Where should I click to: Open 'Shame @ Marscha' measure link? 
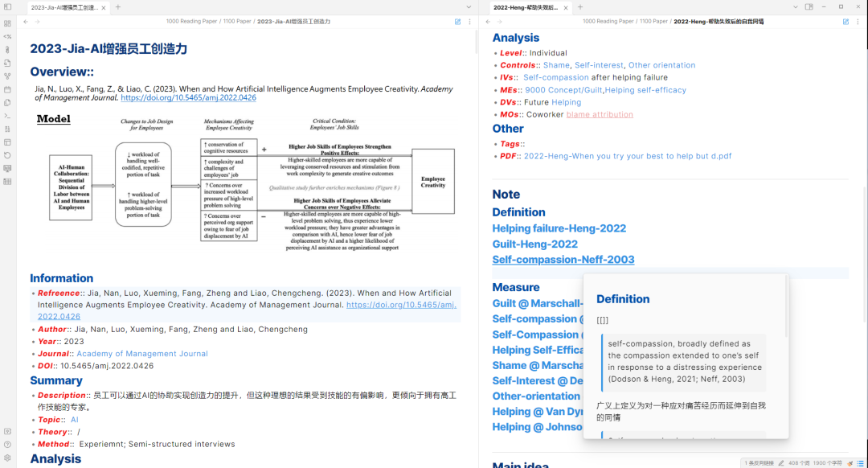click(x=538, y=366)
